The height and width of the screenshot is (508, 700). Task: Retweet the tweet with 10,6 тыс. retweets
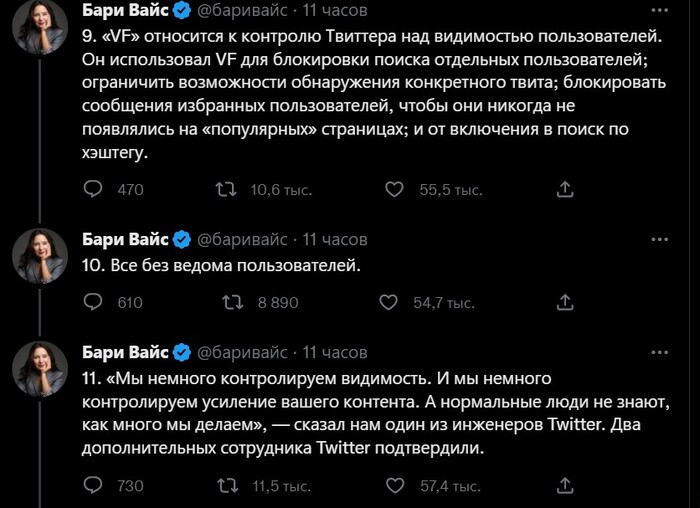[x=228, y=189]
